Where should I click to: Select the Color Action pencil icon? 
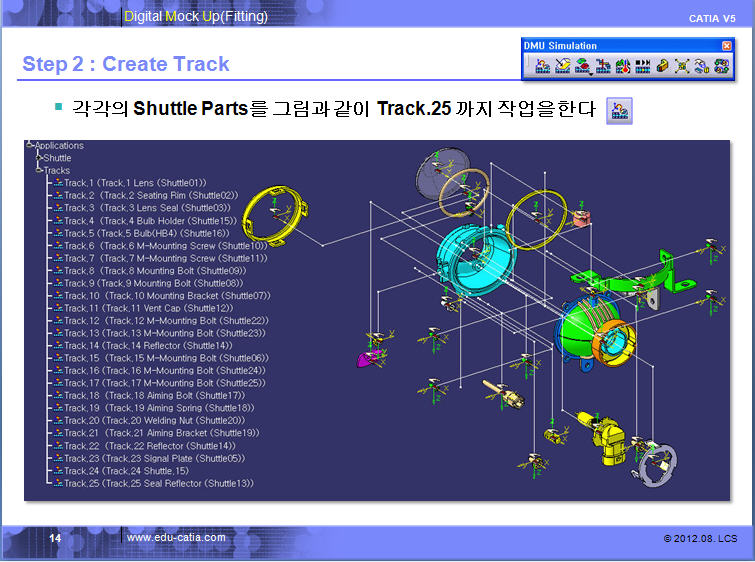coord(562,66)
